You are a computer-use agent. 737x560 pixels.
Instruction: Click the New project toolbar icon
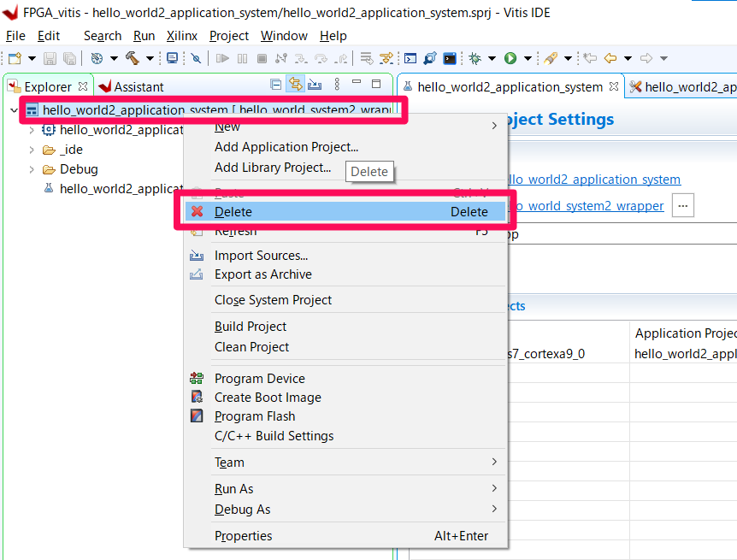(x=15, y=58)
